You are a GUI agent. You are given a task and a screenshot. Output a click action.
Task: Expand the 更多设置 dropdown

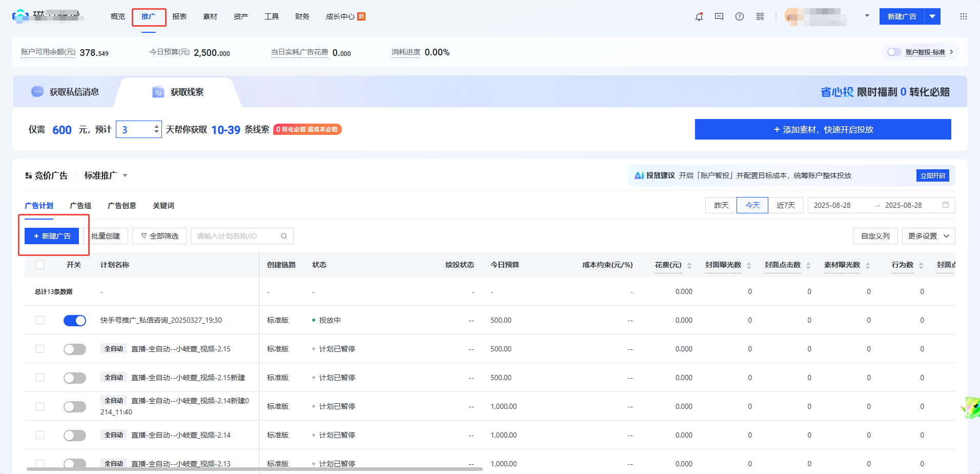point(928,235)
